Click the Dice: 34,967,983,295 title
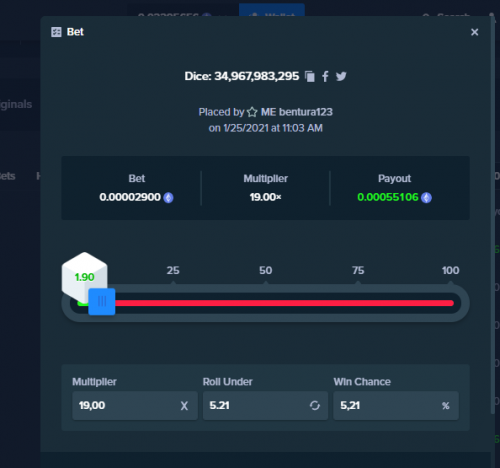 pos(242,76)
